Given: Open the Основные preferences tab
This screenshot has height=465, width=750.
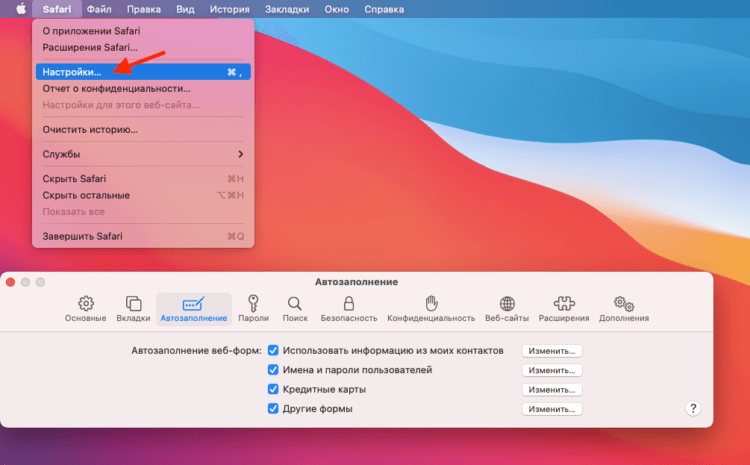Looking at the screenshot, I should pyautogui.click(x=86, y=309).
